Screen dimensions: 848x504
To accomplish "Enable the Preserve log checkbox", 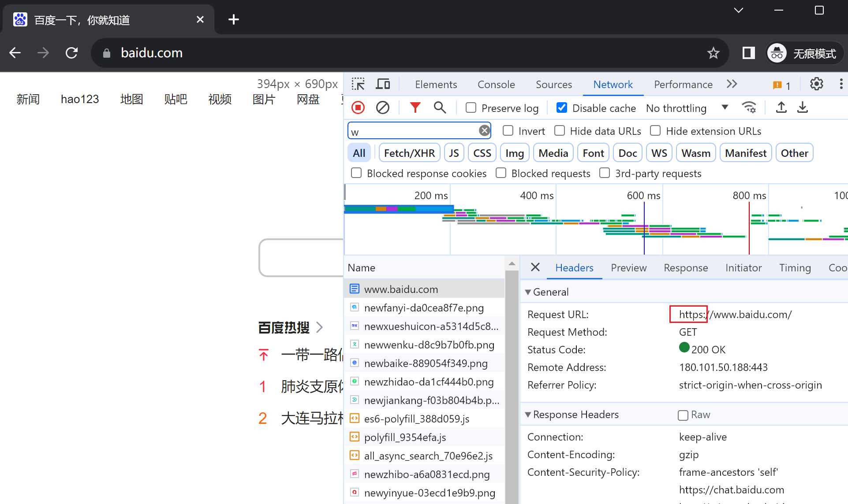I will 471,108.
